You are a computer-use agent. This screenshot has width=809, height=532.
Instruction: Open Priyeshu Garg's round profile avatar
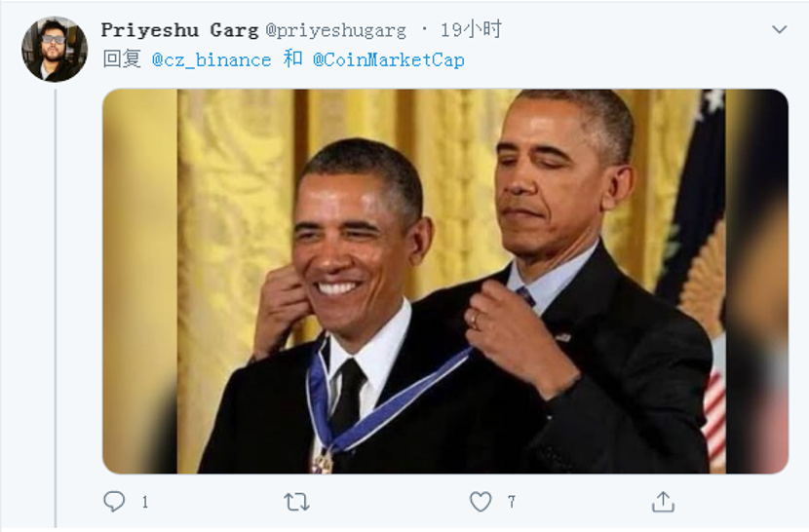(55, 50)
